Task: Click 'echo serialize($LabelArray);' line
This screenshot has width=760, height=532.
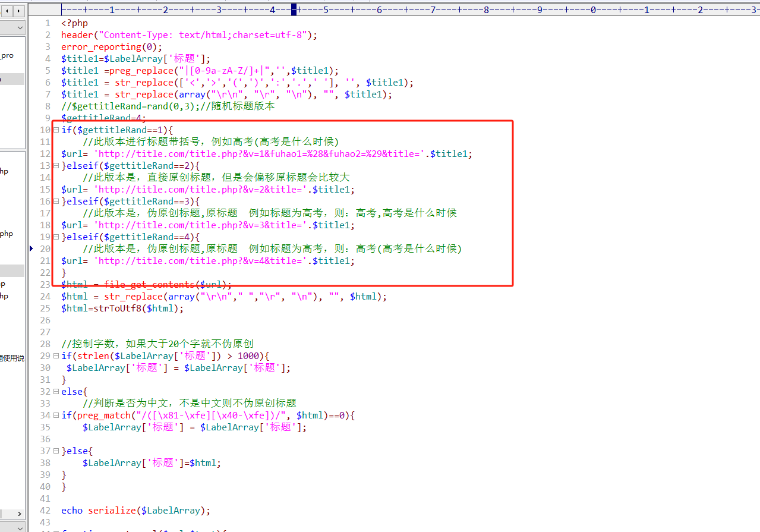Action: pyautogui.click(x=136, y=510)
